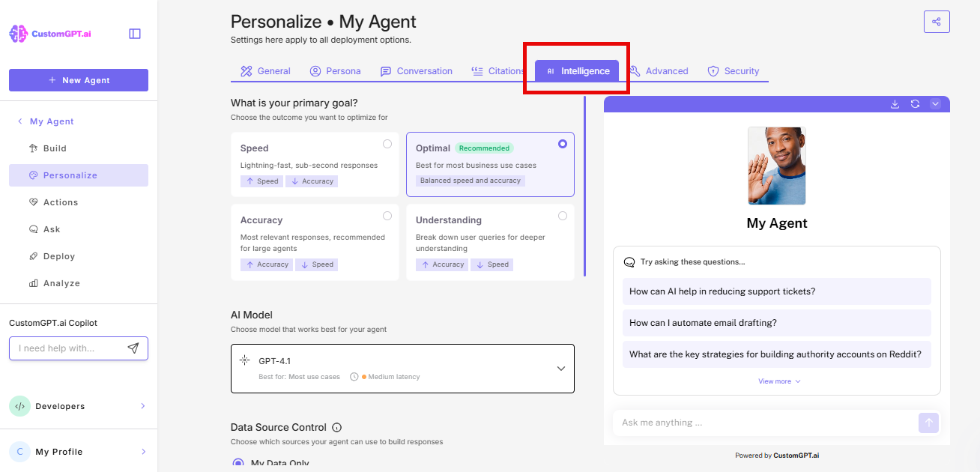Select the Build tool in the sidebar
The width and height of the screenshot is (980, 472).
(x=52, y=148)
